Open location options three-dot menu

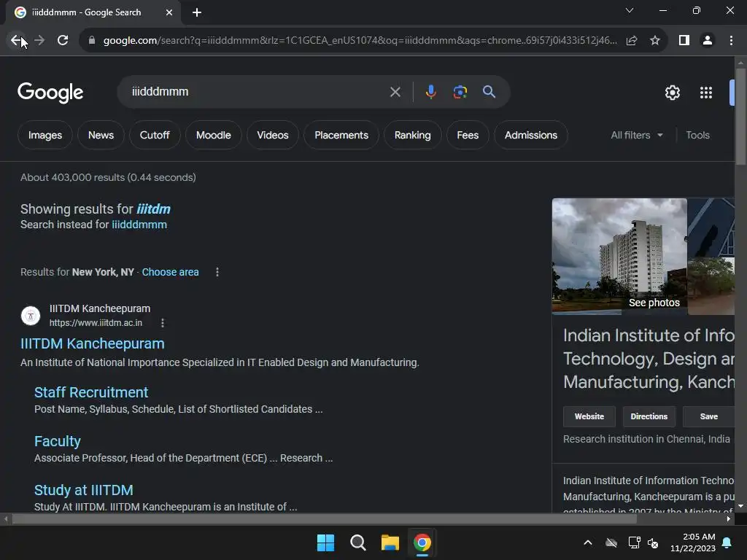[x=217, y=272]
